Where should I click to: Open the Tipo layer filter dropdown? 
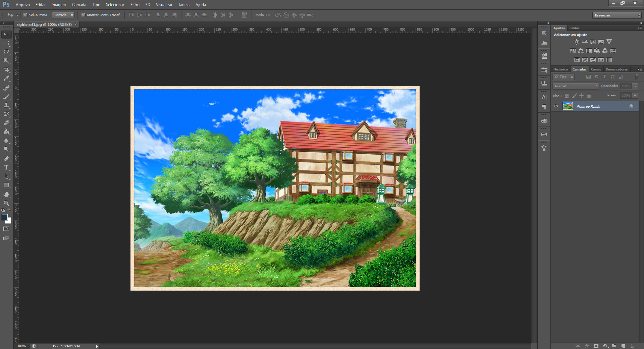pos(563,77)
